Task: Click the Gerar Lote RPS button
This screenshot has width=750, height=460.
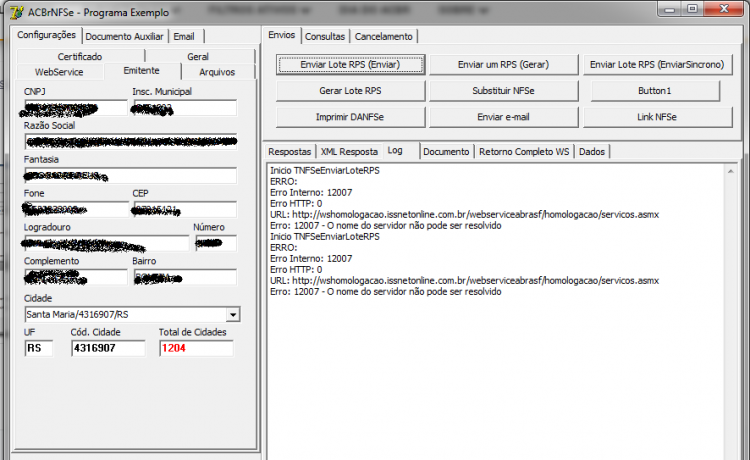Action: pyautogui.click(x=351, y=91)
